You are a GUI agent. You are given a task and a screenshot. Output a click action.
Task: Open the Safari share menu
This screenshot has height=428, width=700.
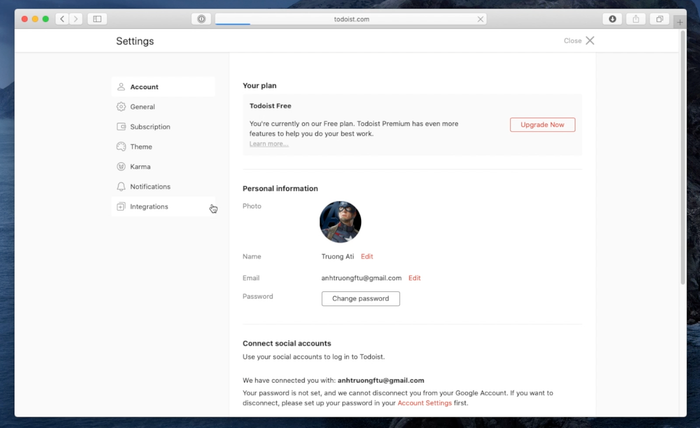click(x=636, y=19)
